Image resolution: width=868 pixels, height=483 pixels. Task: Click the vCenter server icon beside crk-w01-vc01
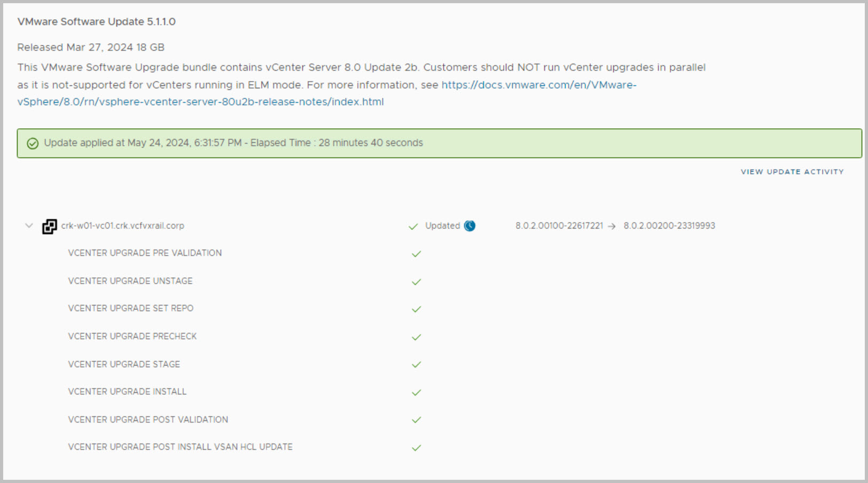pyautogui.click(x=50, y=227)
